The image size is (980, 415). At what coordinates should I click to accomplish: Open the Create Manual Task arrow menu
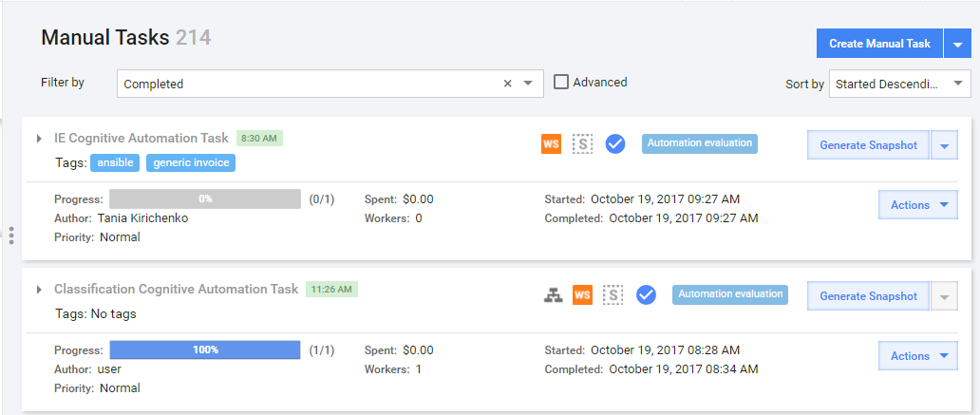pyautogui.click(x=957, y=44)
